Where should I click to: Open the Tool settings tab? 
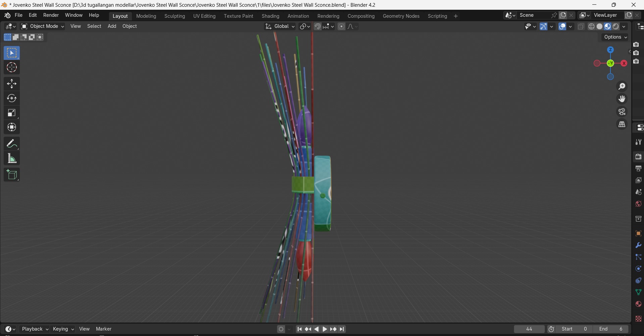coord(638,142)
